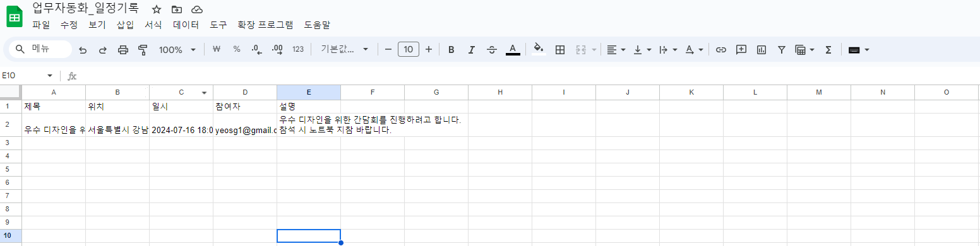Apply the percent format
The image size is (980, 246).
tap(237, 49)
